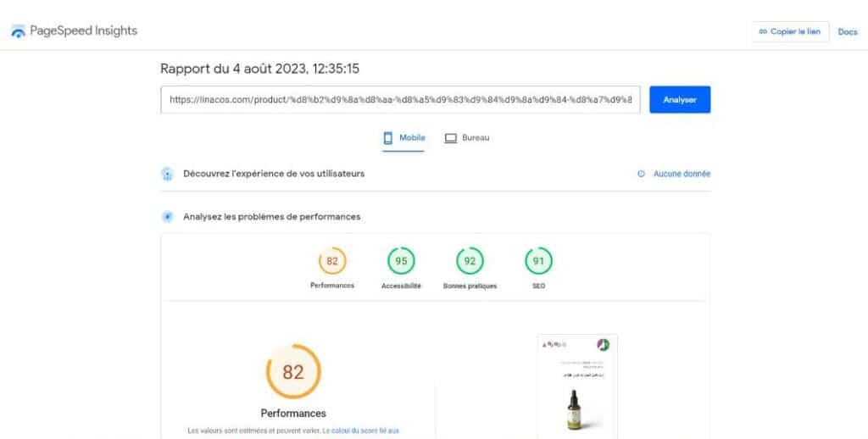Click the large 82 Performances gauge
The image size is (868, 439).
[293, 371]
